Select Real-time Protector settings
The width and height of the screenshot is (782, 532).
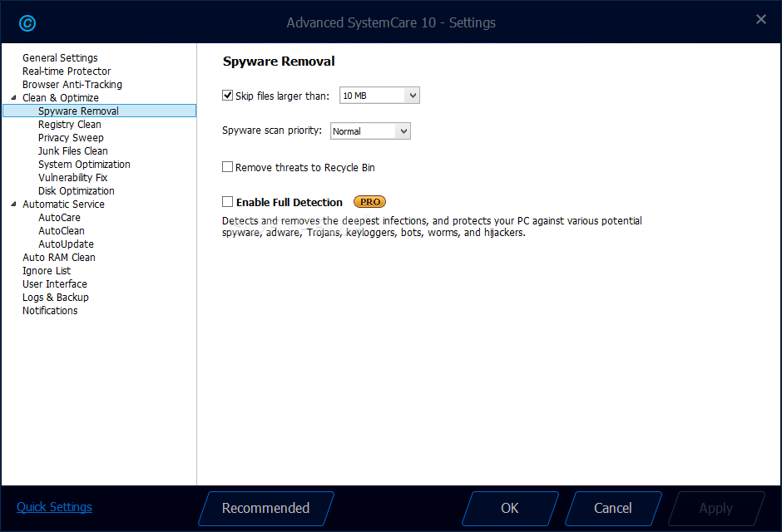[67, 71]
